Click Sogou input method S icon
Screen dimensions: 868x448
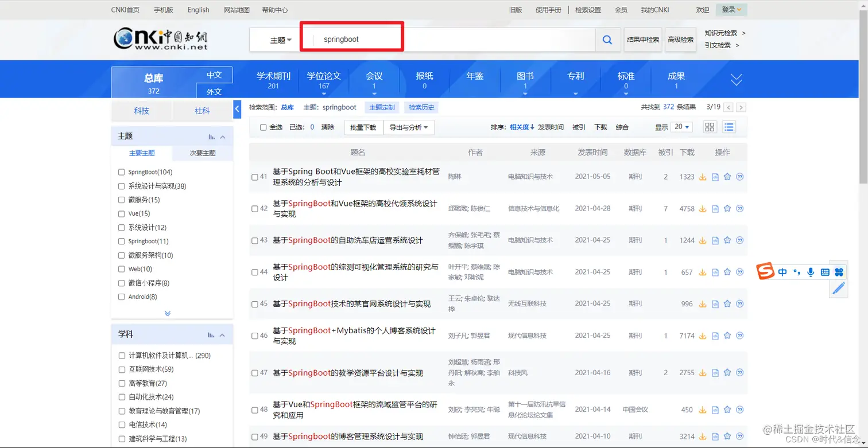765,272
